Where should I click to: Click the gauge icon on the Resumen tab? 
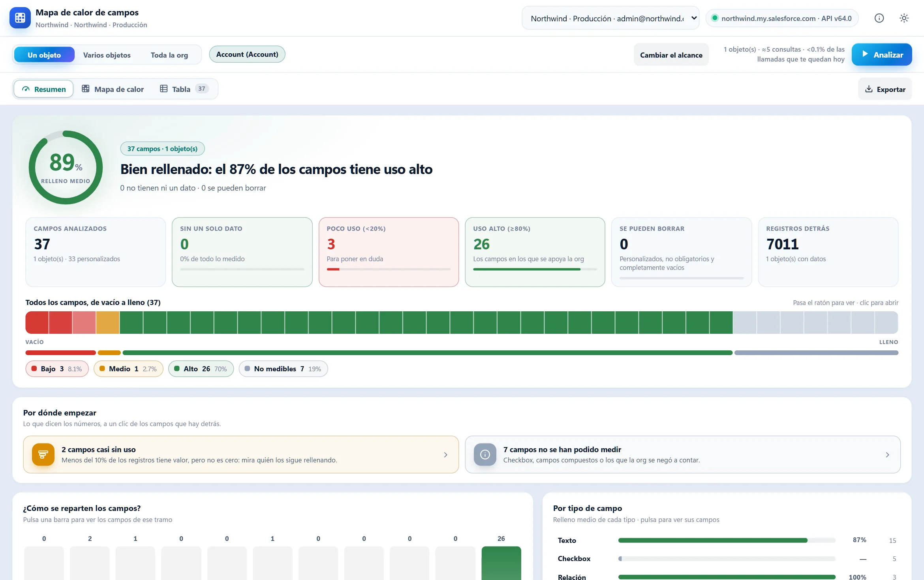coord(26,89)
